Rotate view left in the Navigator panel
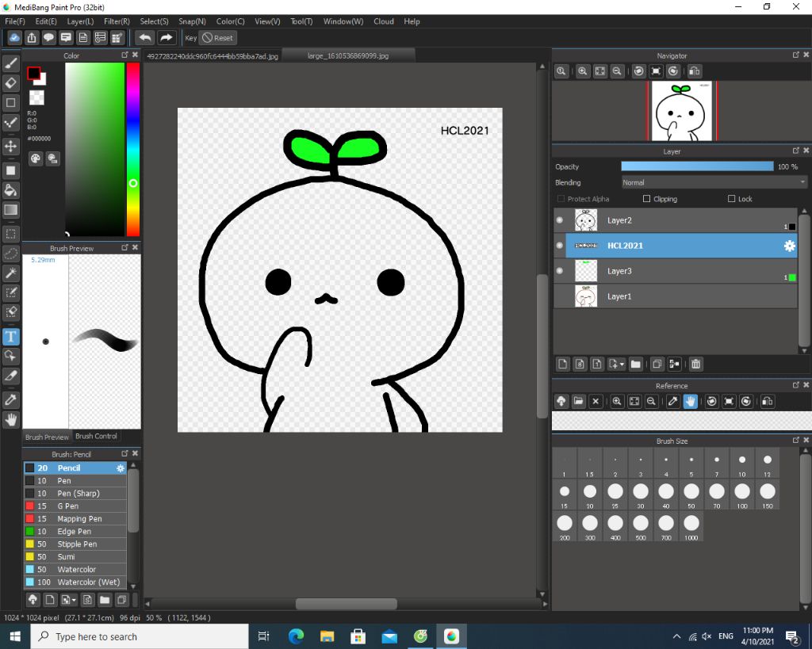 pyautogui.click(x=639, y=71)
